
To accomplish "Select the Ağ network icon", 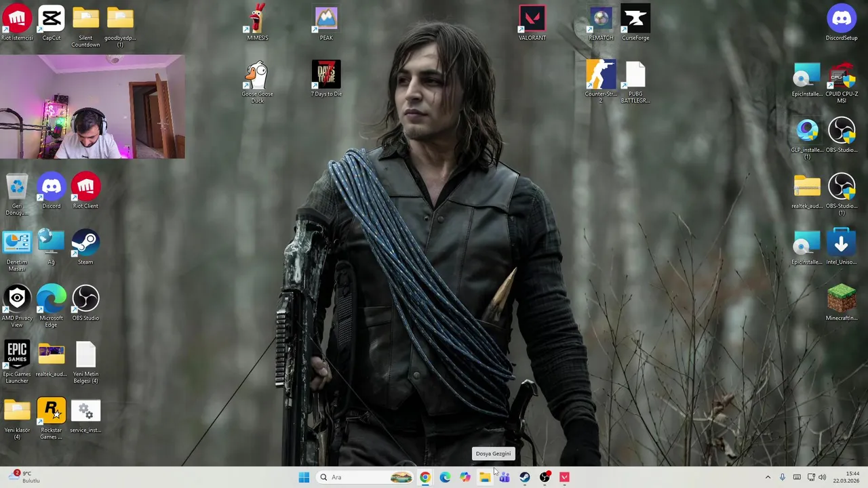I will [52, 247].
